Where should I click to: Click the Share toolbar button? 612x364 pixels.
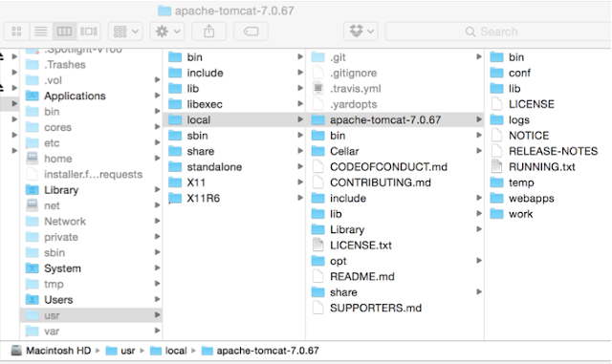pos(208,32)
